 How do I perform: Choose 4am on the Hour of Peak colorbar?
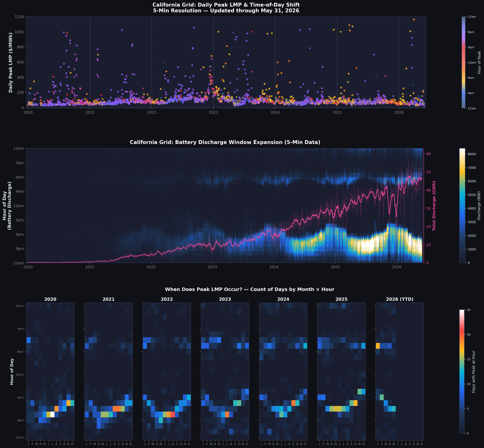471,93
